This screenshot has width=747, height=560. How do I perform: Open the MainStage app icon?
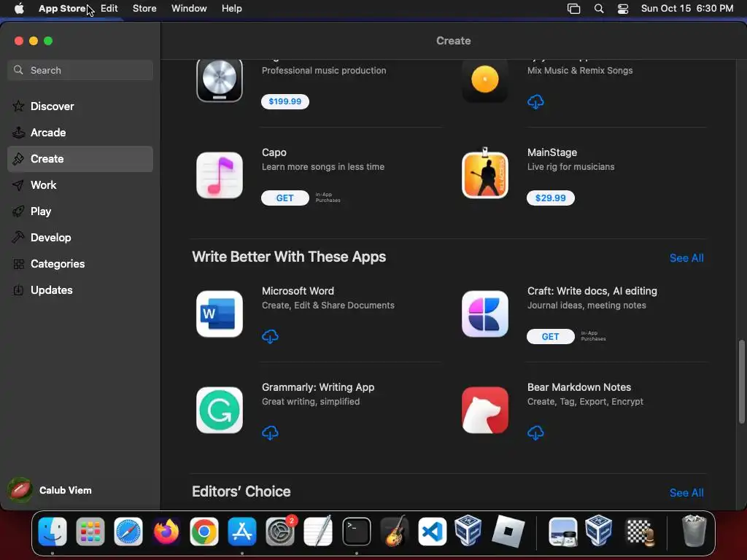click(484, 174)
